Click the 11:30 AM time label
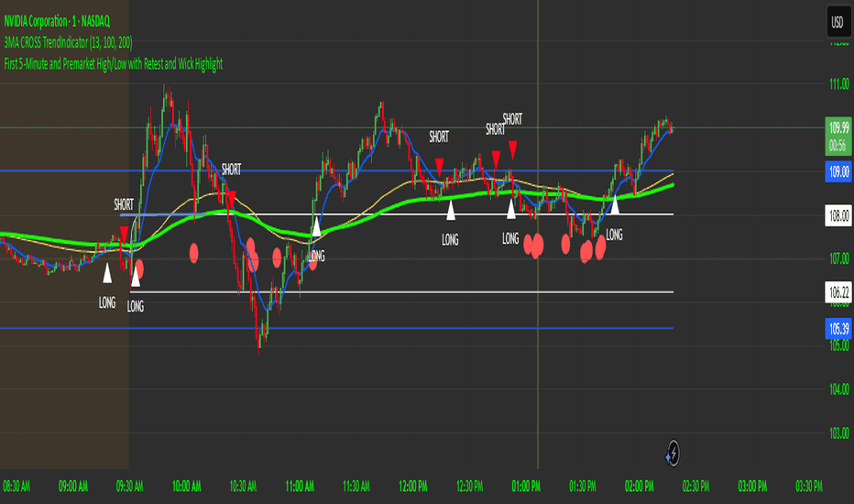854x504 pixels. coord(356,486)
